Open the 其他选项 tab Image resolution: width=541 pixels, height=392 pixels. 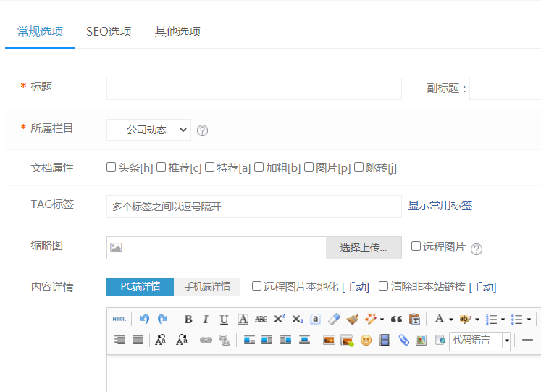pyautogui.click(x=177, y=31)
